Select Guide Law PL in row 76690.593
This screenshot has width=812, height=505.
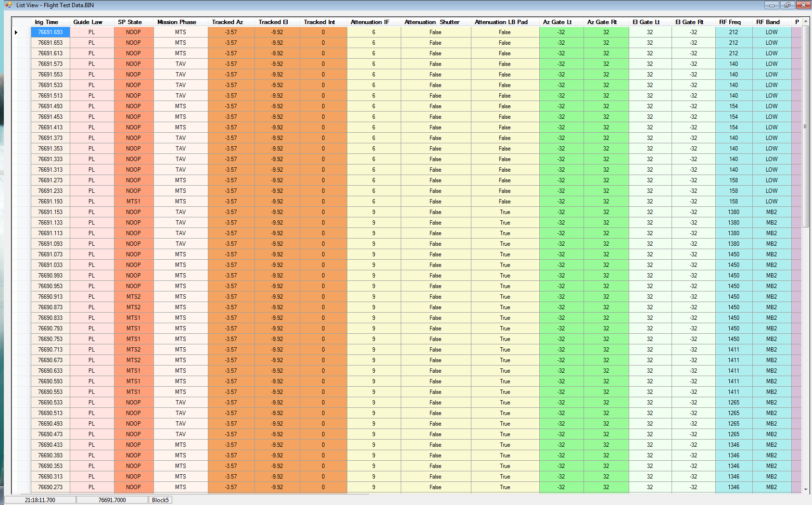click(x=92, y=381)
